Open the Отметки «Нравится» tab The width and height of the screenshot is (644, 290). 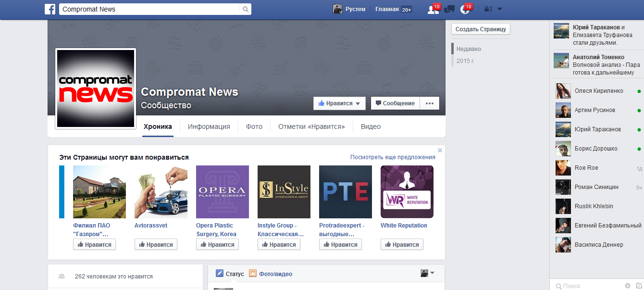[x=311, y=127]
